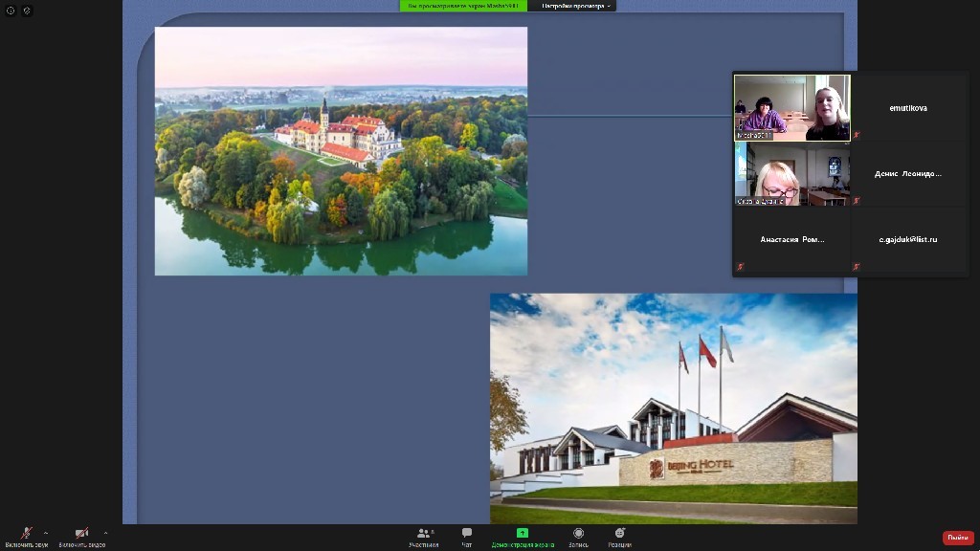Image resolution: width=980 pixels, height=551 pixels.
Task: Select the emutikova participant tile
Action: pos(908,108)
